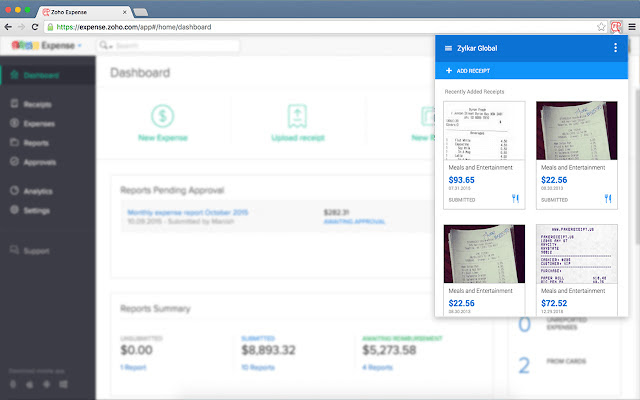Screen dimensions: 640x400
Task: Click the New Expense label
Action: point(162,138)
